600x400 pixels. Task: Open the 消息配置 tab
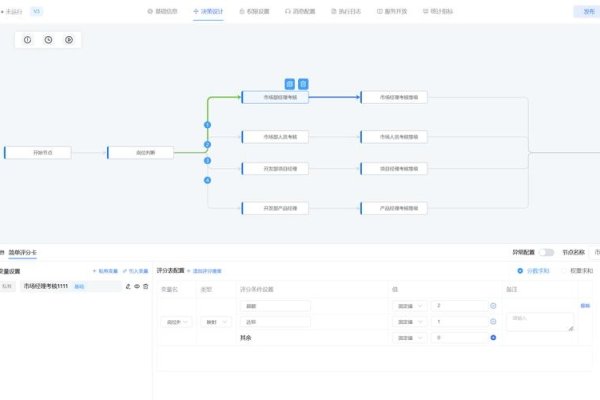point(300,11)
